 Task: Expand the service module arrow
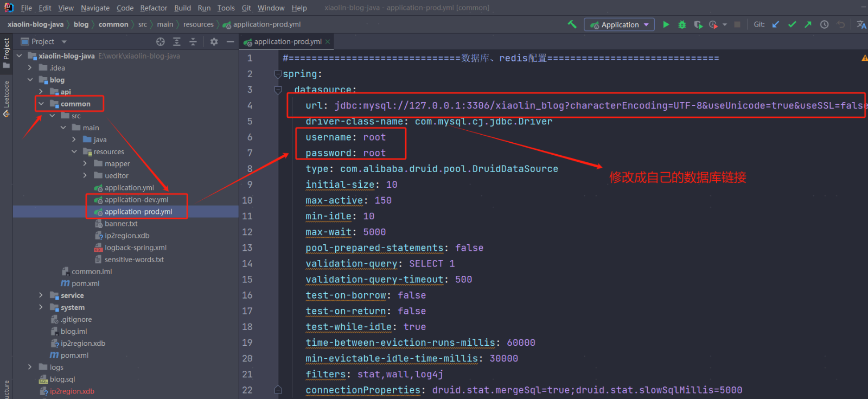coord(41,295)
